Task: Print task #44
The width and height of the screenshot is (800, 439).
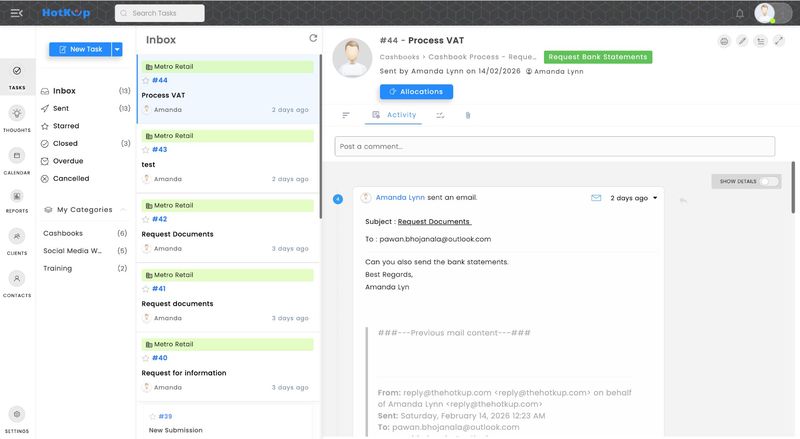Action: 724,41
